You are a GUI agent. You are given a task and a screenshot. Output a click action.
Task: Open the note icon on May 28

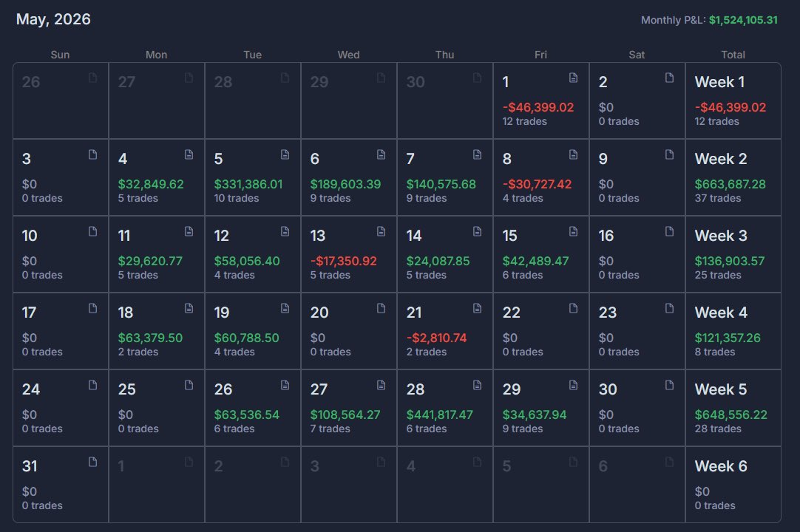click(x=477, y=385)
